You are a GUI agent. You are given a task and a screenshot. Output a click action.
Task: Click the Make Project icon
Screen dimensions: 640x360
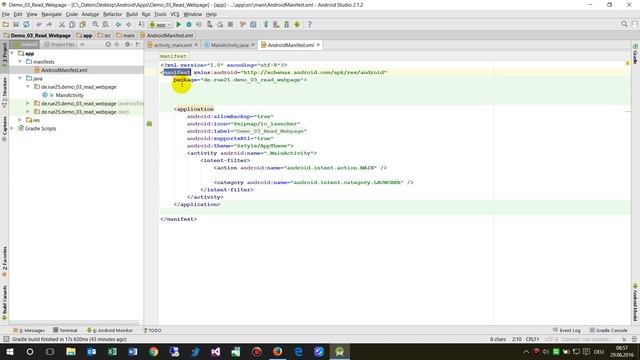tap(141, 24)
